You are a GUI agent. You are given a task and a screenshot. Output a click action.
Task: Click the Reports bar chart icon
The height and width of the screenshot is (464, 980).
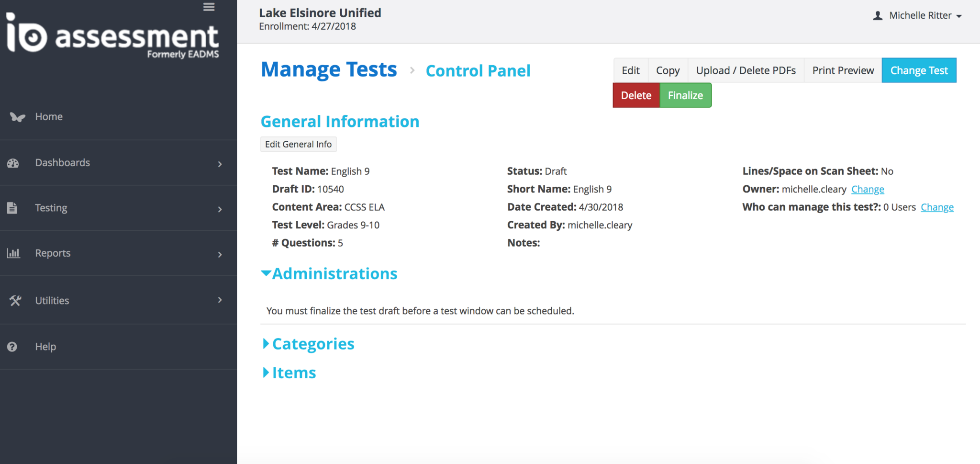(13, 253)
